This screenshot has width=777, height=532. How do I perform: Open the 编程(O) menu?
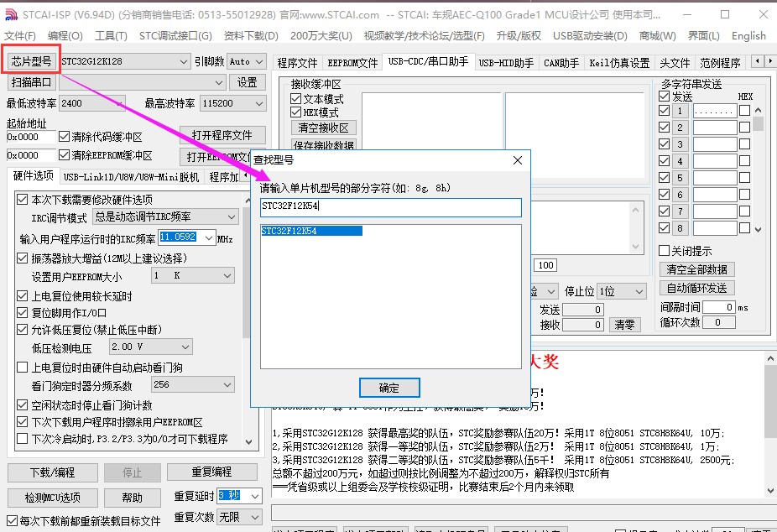65,36
